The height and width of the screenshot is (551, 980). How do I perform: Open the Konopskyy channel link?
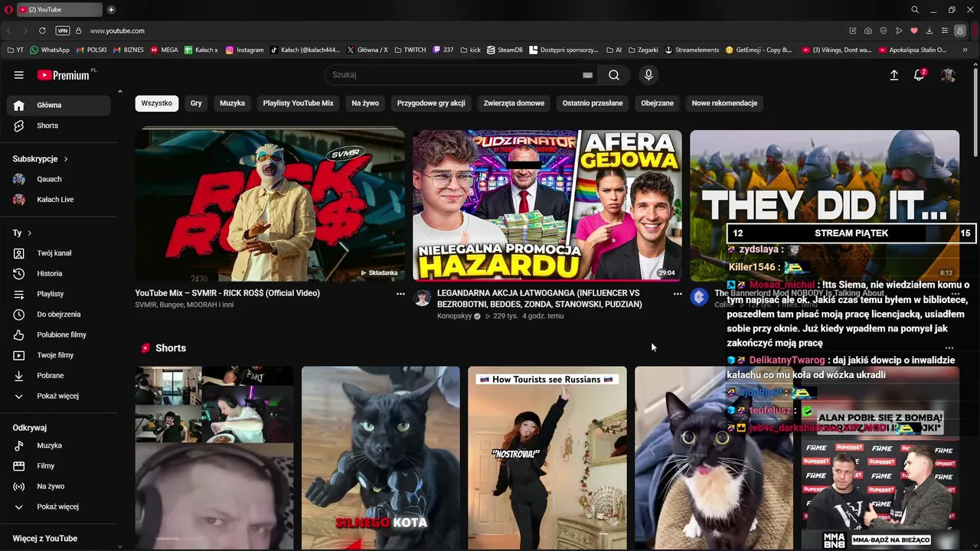coord(456,316)
